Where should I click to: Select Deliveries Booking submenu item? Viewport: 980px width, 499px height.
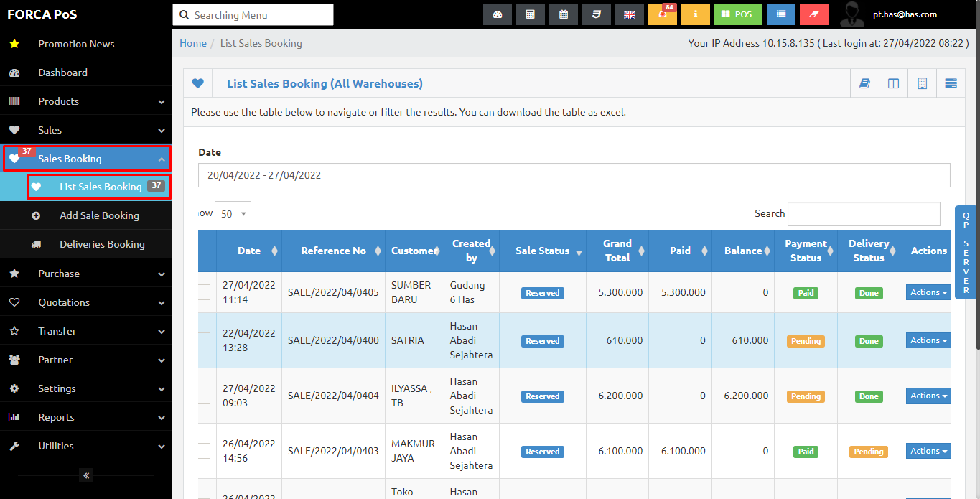coord(86,244)
